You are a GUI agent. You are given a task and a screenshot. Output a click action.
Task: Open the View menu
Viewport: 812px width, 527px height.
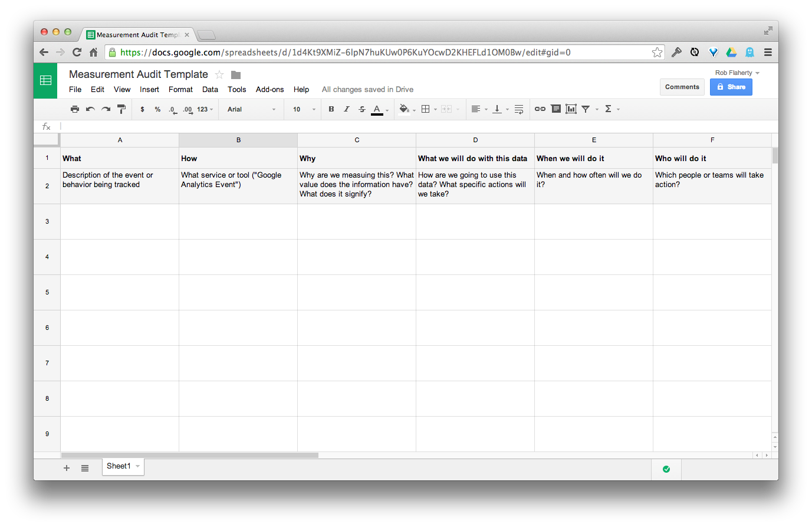pos(122,90)
